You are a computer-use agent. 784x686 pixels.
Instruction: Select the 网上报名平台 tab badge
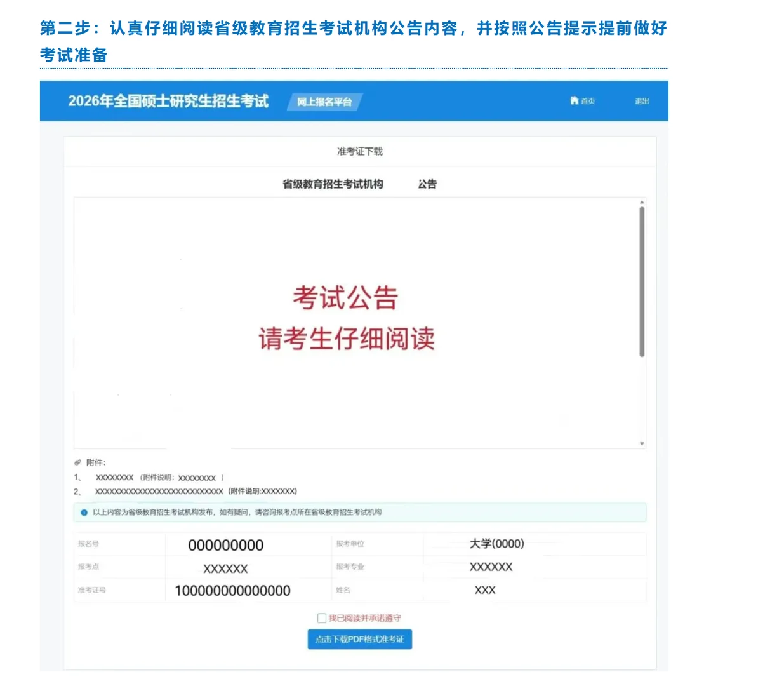[324, 102]
